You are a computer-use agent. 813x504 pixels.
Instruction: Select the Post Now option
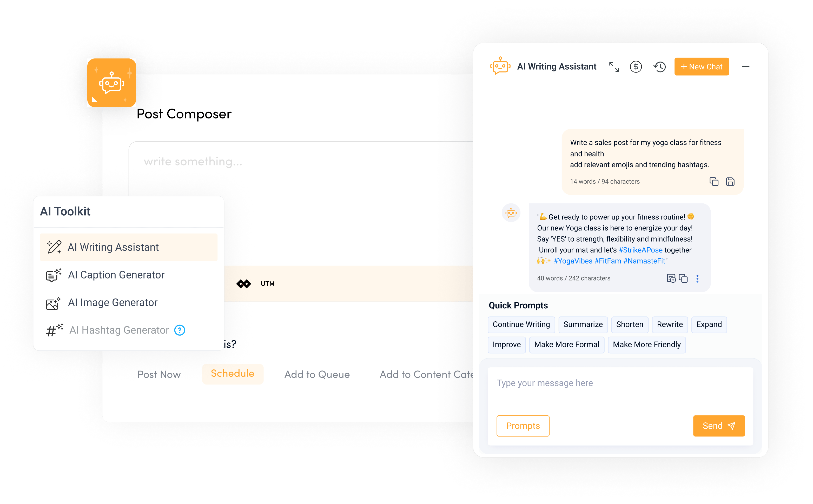(x=159, y=373)
